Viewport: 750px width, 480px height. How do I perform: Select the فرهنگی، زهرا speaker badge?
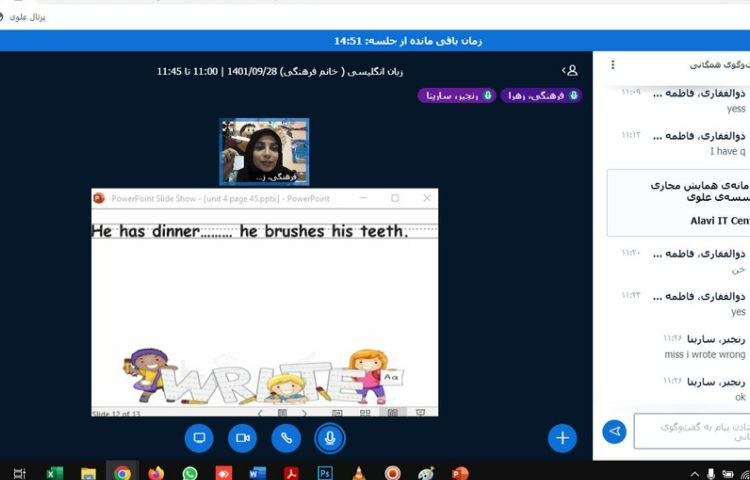click(541, 96)
